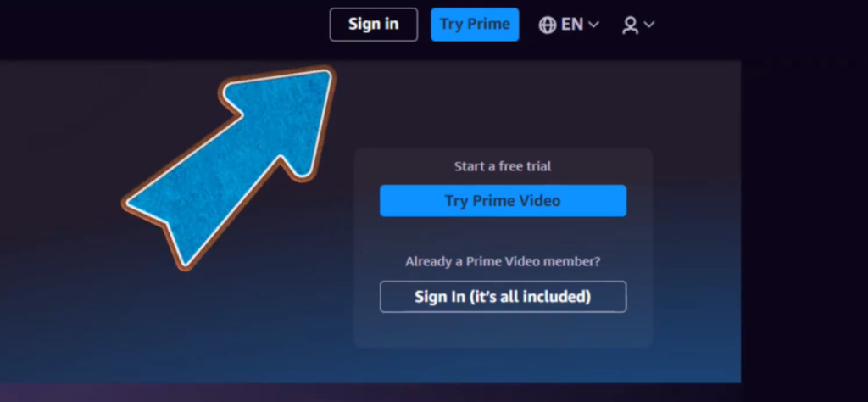The width and height of the screenshot is (868, 402).
Task: Expand the chevron beside the profile icon
Action: point(648,25)
